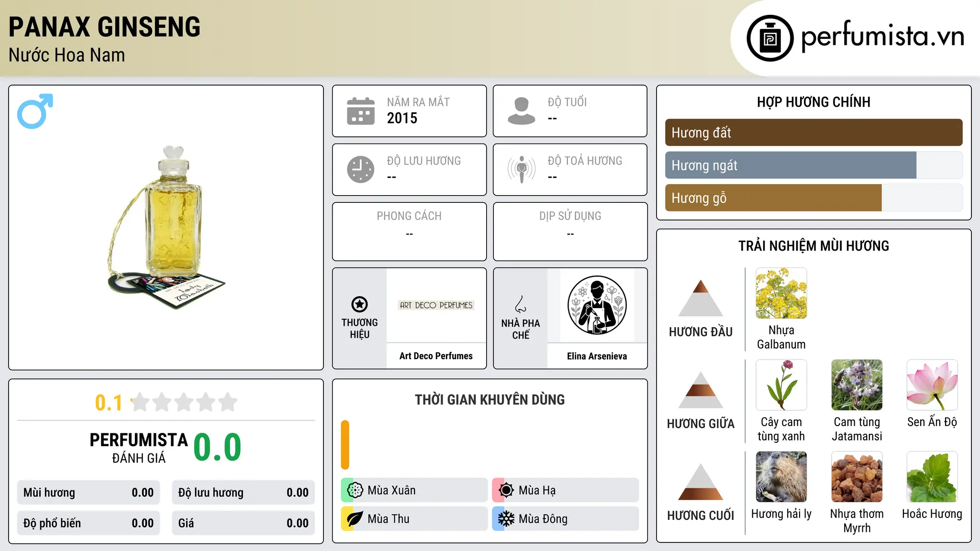Click the person icon beside Độ tuổi

pyautogui.click(x=522, y=111)
